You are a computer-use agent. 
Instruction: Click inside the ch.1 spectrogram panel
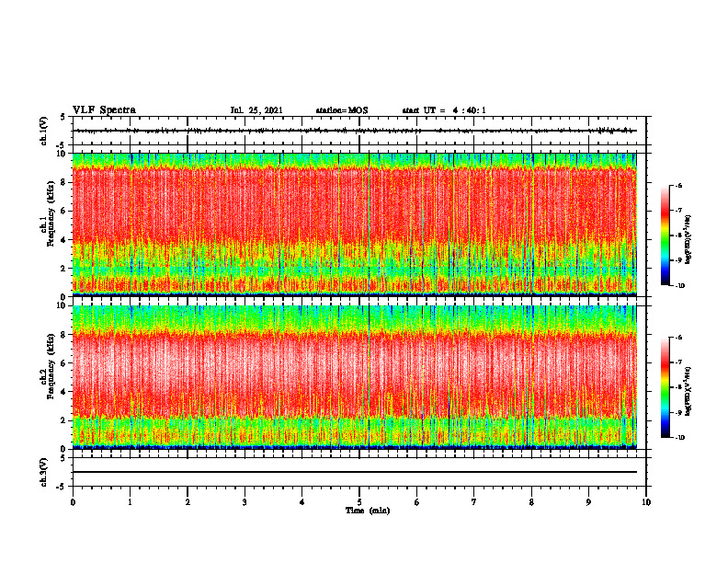(354, 224)
